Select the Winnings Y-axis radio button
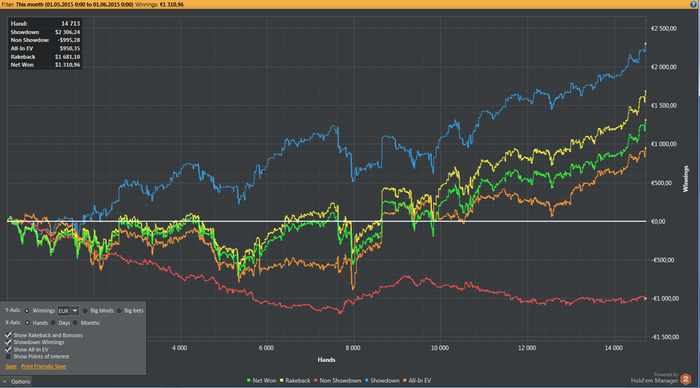This screenshot has height=388, width=700. point(27,311)
